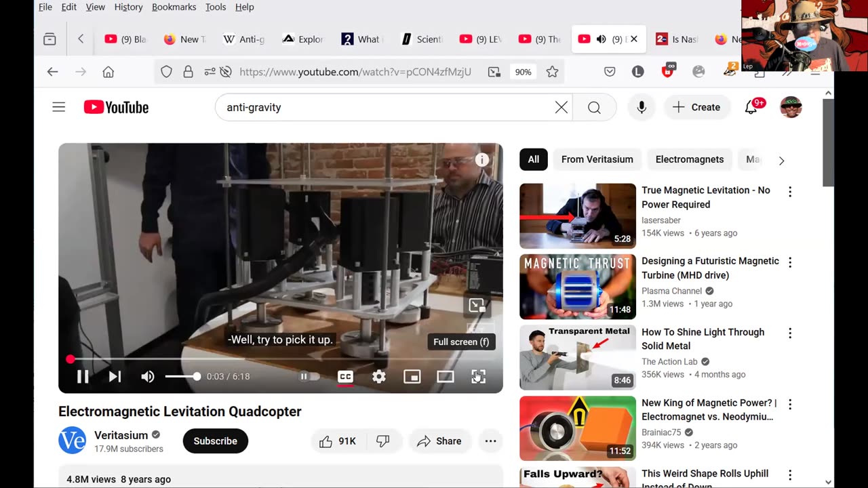The height and width of the screenshot is (488, 868).
Task: Show more filter chips with arrow
Action: 781,161
